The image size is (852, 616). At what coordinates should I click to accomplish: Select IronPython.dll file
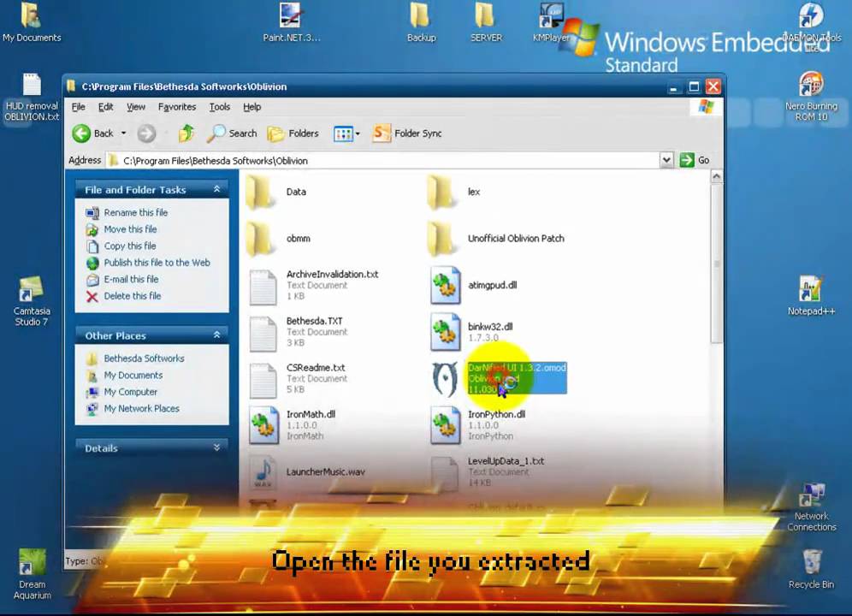point(478,425)
